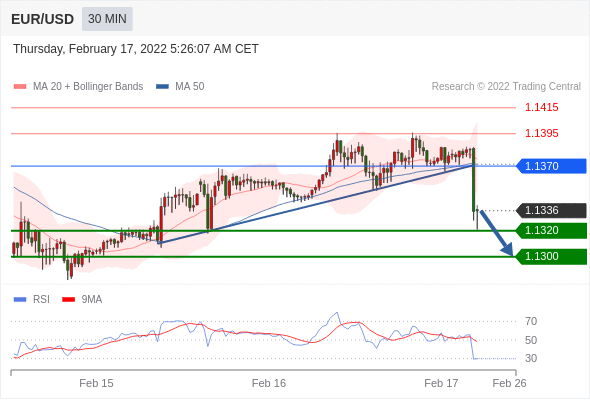This screenshot has height=400, width=590.
Task: Open the Research Trading Central copyright link
Action: pyautogui.click(x=506, y=87)
